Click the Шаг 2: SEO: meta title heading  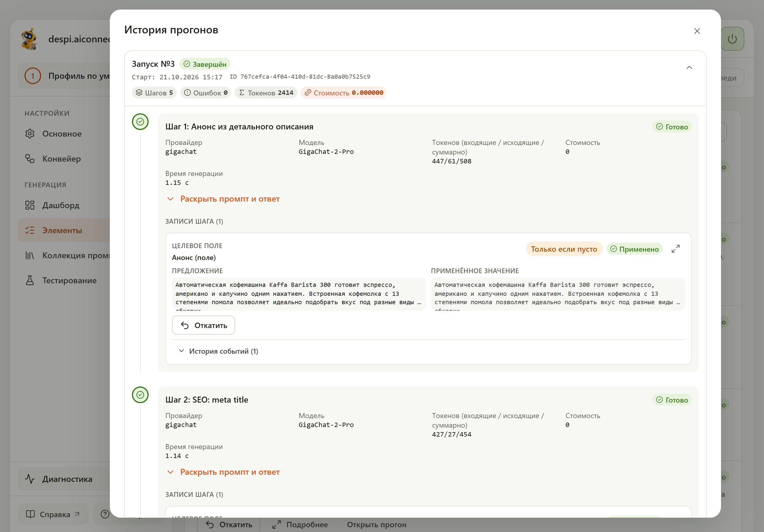[x=207, y=400]
